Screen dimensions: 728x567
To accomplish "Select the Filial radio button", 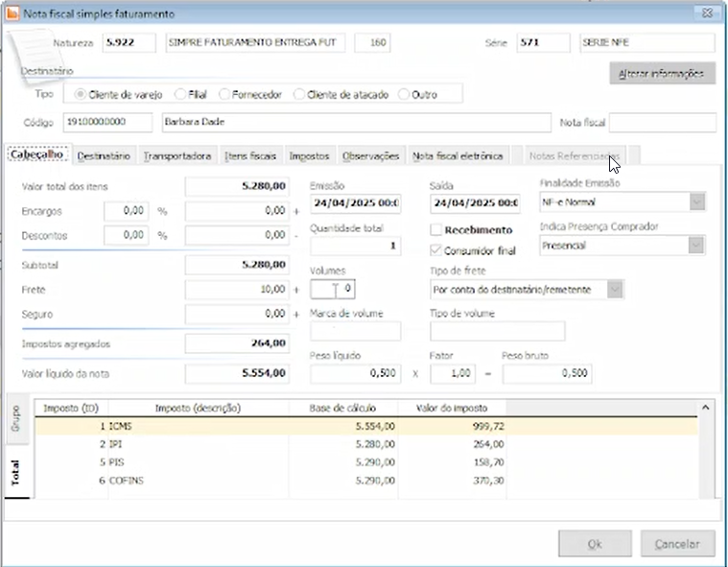I will click(181, 95).
